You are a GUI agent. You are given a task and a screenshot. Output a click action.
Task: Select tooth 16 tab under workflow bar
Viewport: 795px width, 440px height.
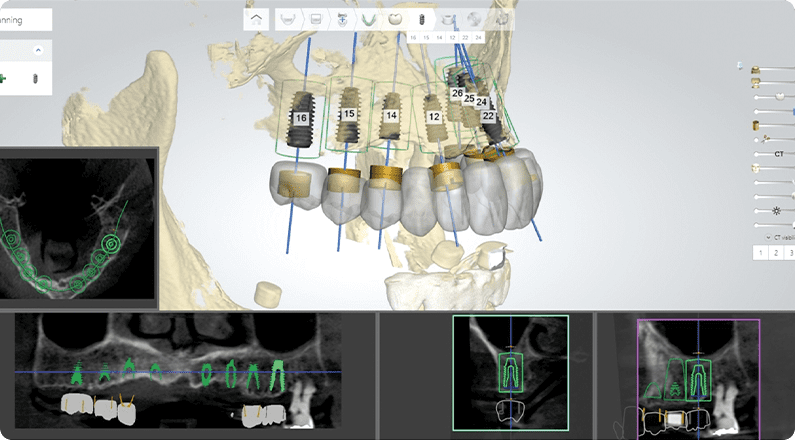413,37
